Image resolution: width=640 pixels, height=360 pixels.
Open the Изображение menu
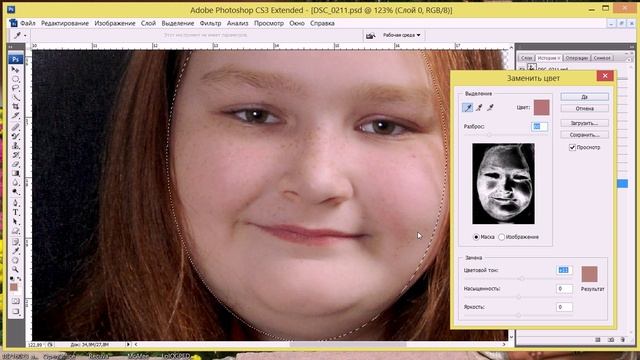point(115,23)
